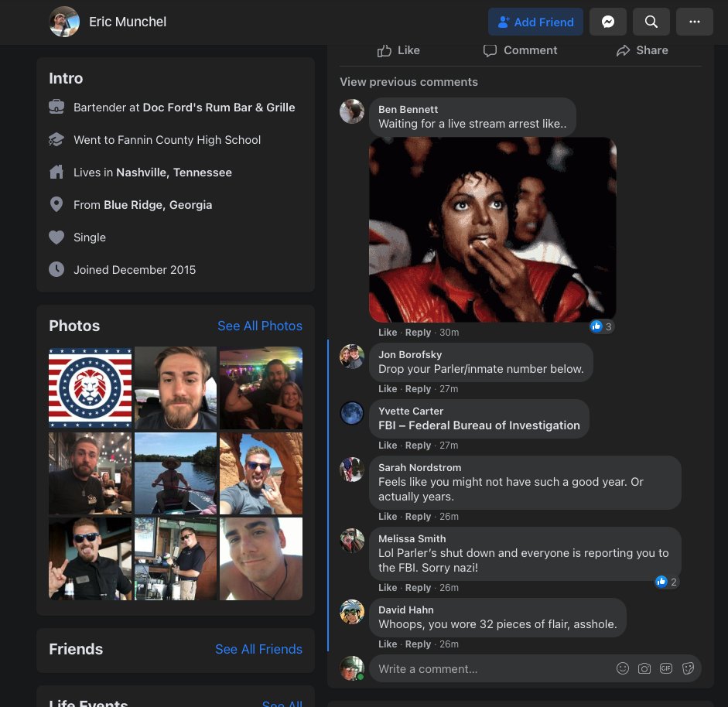The width and height of the screenshot is (728, 707).
Task: Click the Joined December 2015 text
Action: coord(135,270)
